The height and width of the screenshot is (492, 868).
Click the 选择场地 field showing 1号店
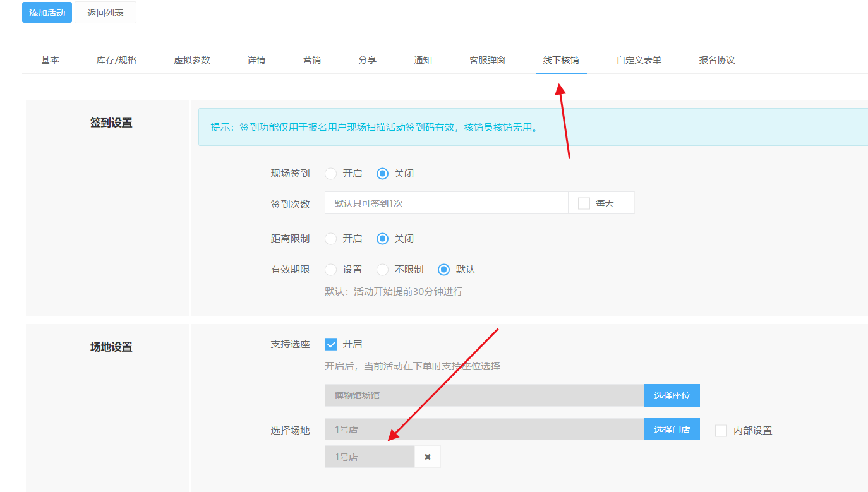point(485,429)
